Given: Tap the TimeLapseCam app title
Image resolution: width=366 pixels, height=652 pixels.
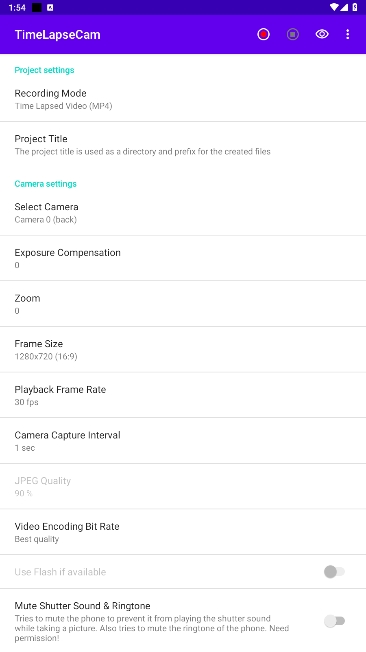Looking at the screenshot, I should (57, 35).
